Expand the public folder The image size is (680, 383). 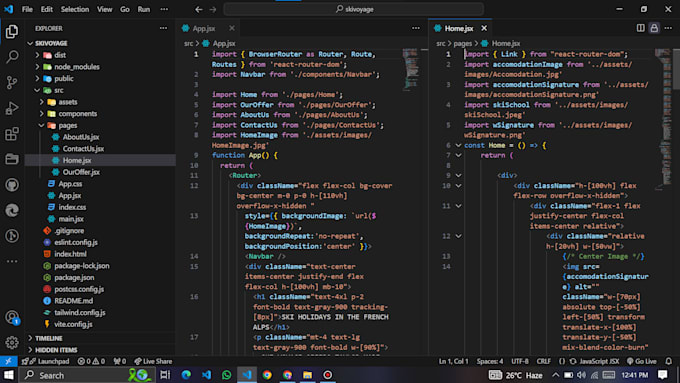pos(101,79)
